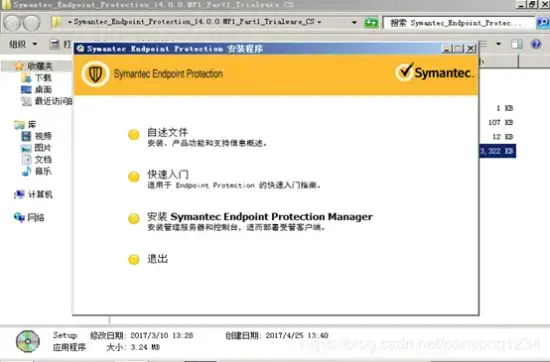Click the Explorer search box
The image size is (550, 362).
tap(459, 23)
